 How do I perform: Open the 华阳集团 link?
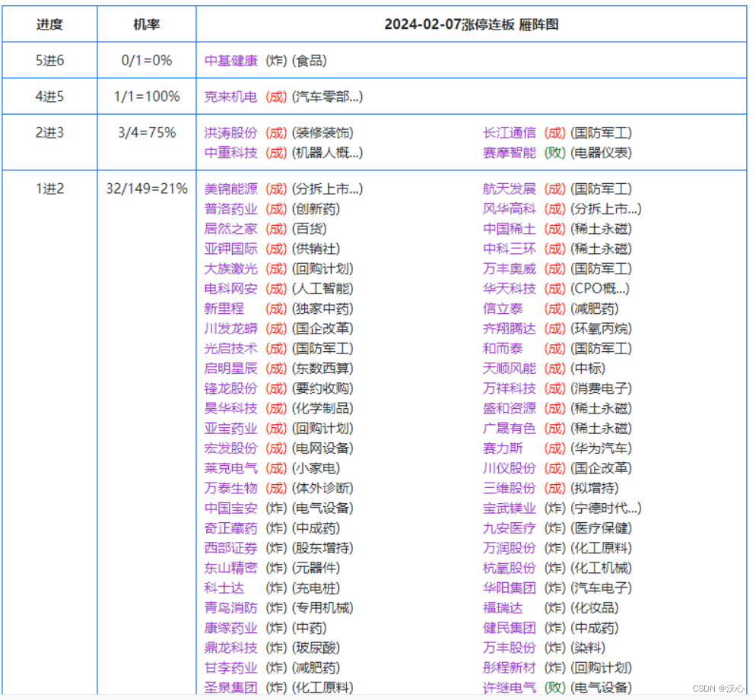(510, 588)
